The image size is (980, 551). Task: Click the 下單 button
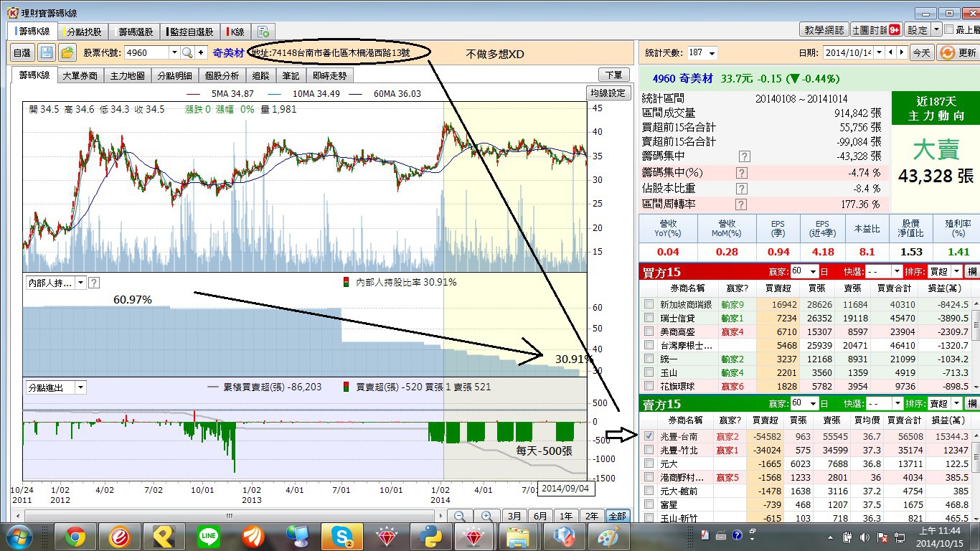pyautogui.click(x=614, y=75)
